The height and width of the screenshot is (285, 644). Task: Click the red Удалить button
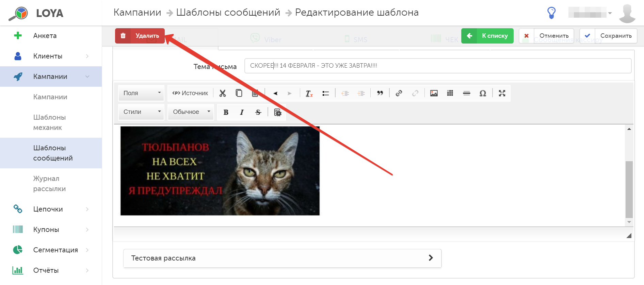tap(140, 36)
